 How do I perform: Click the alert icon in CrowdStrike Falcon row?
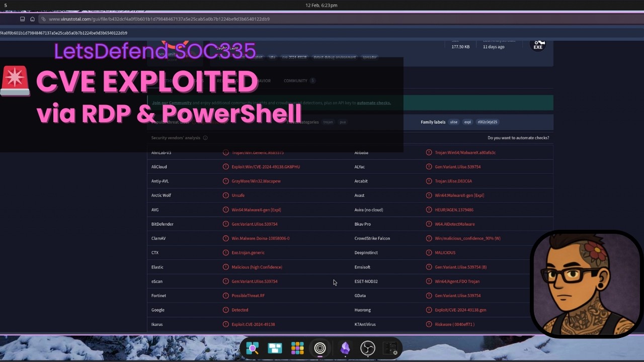coord(429,238)
